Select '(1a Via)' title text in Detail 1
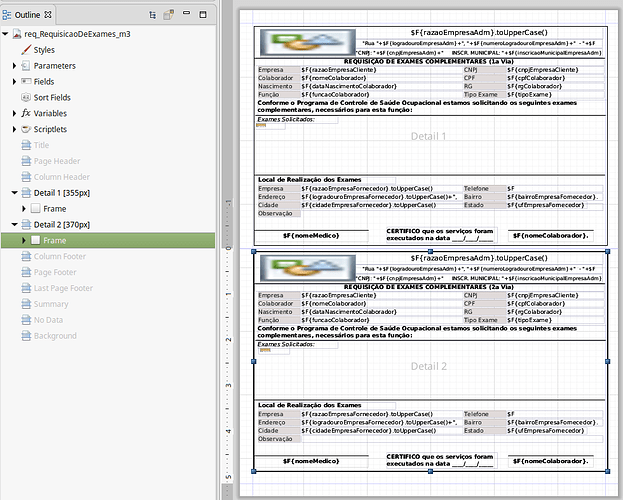 (502, 62)
